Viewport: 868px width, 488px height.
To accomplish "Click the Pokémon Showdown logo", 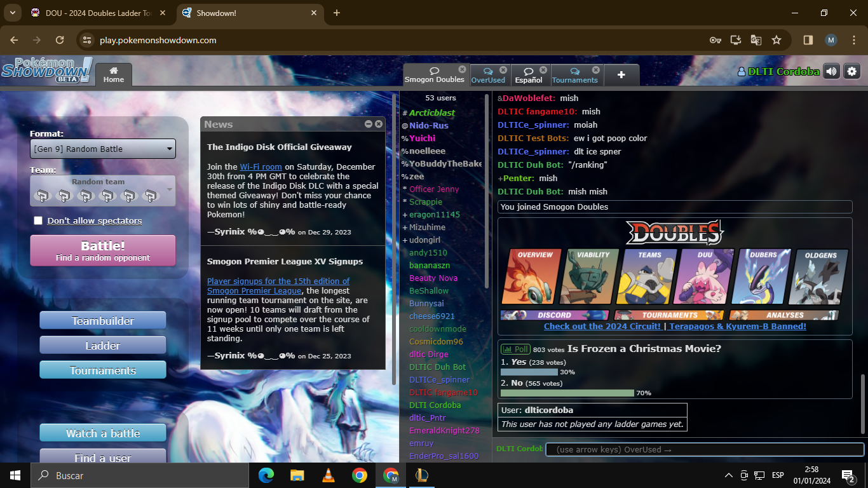I will [x=47, y=70].
